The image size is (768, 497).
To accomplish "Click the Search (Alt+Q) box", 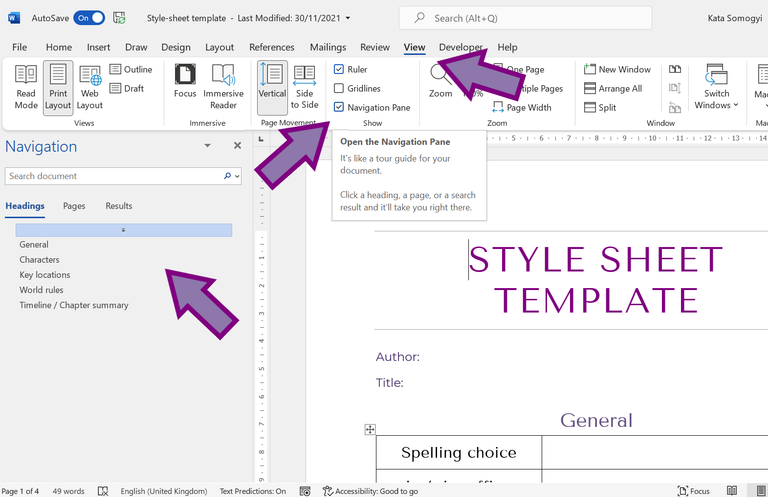I will point(525,18).
